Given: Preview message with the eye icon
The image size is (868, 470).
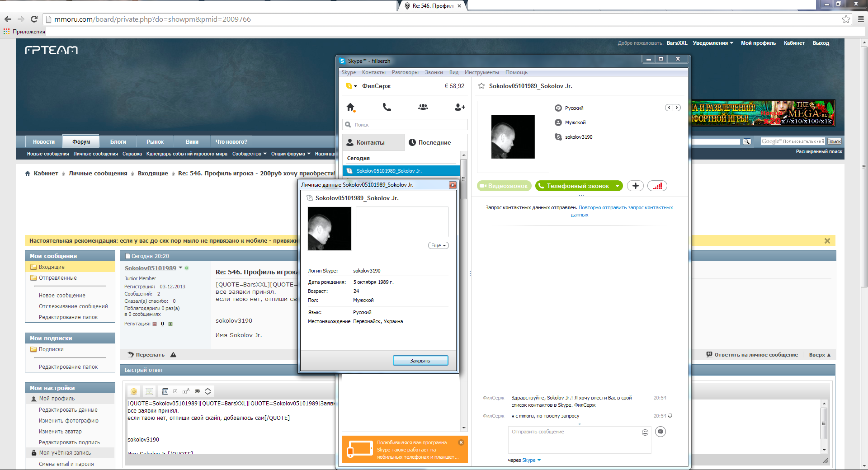Looking at the screenshot, I should [197, 391].
